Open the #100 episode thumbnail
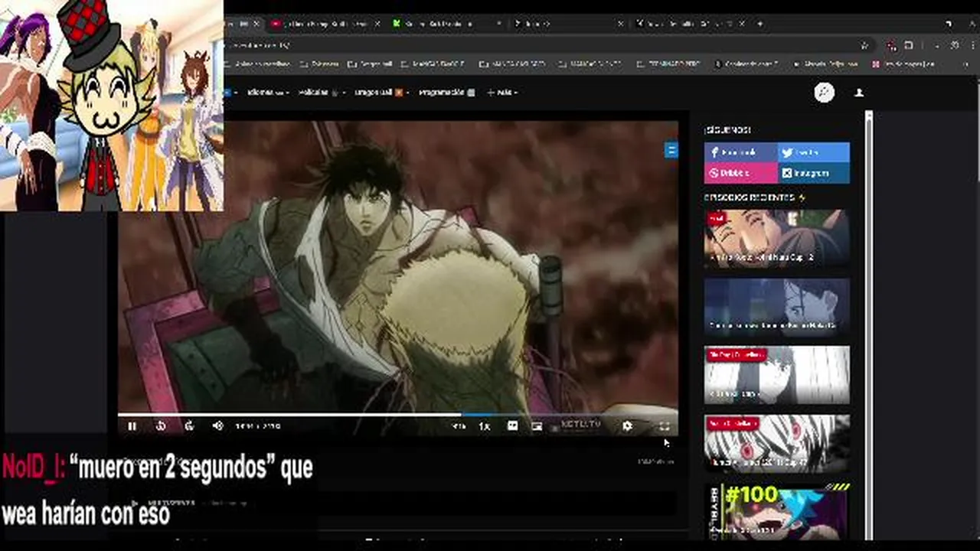The width and height of the screenshot is (980, 551). pyautogui.click(x=776, y=511)
